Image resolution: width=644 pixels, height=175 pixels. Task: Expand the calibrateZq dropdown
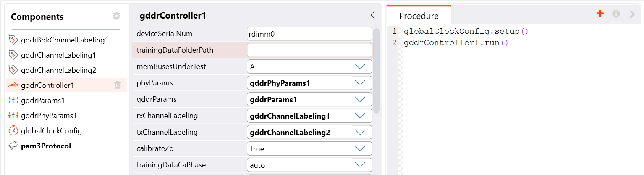309,148
